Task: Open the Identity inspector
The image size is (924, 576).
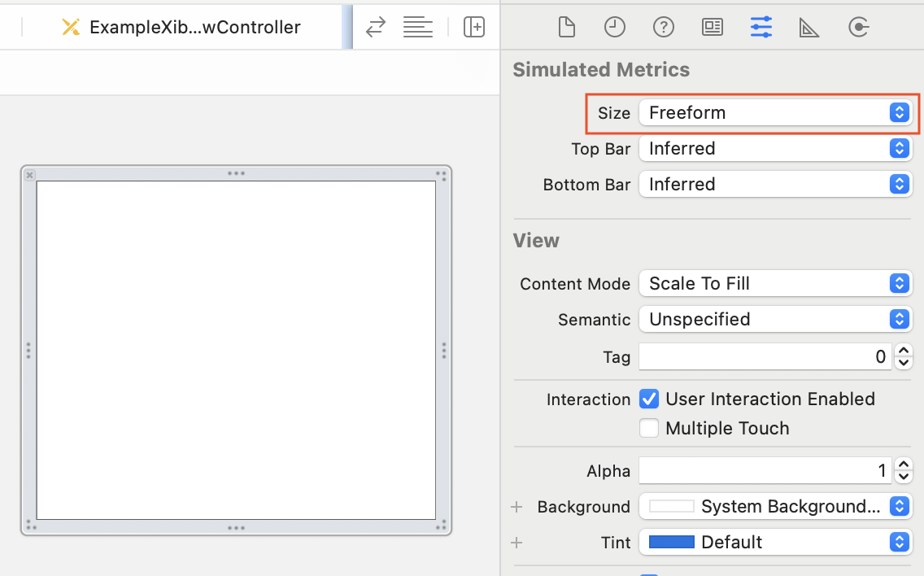Action: pos(713,28)
